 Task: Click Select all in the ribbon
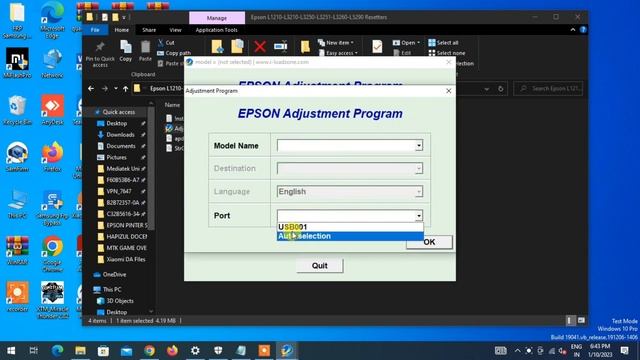coord(443,42)
